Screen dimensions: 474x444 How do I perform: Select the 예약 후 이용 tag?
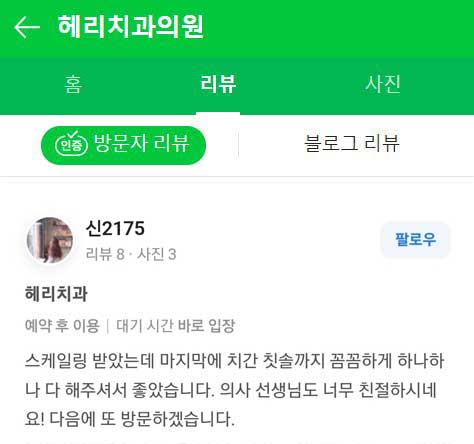tap(62, 326)
